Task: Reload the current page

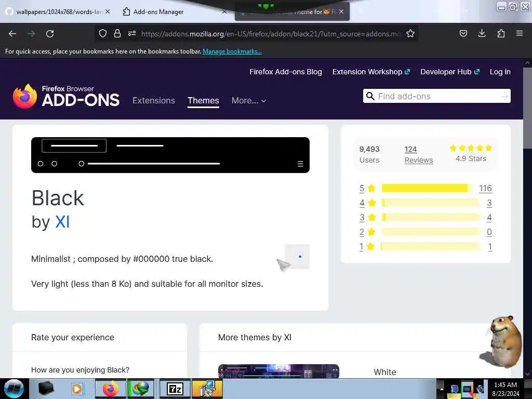Action: click(x=50, y=34)
